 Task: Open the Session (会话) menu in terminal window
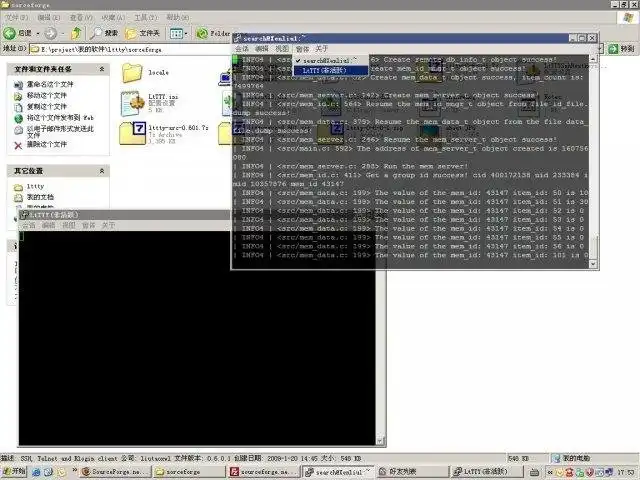click(242, 49)
